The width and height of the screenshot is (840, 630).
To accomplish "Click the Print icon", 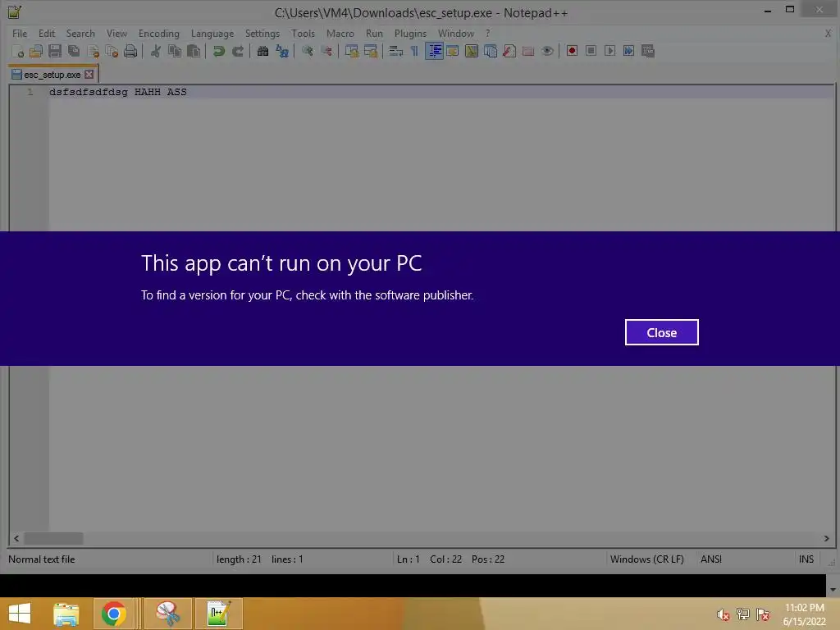I will 130,51.
